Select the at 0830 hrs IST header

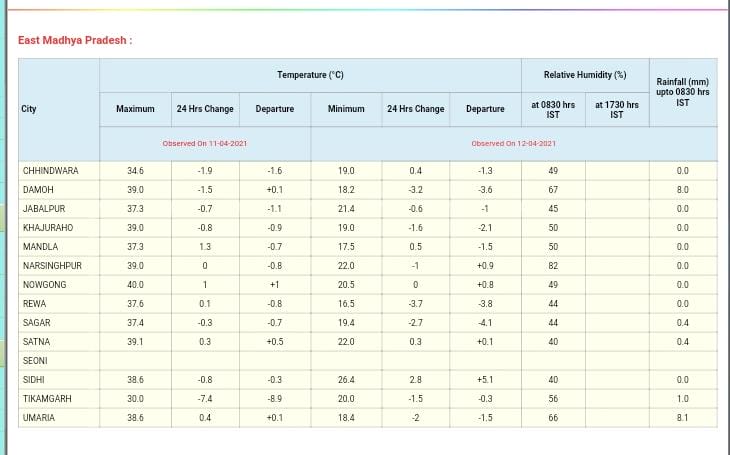tap(553, 108)
